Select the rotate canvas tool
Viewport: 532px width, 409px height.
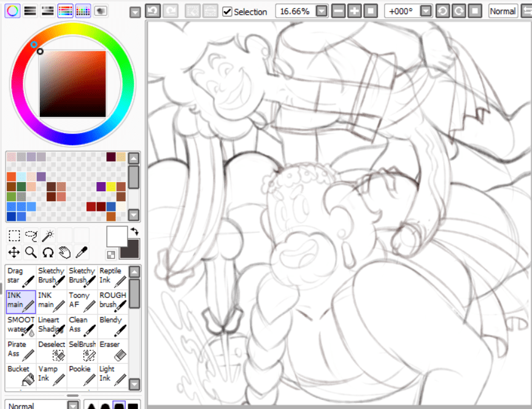tap(48, 252)
